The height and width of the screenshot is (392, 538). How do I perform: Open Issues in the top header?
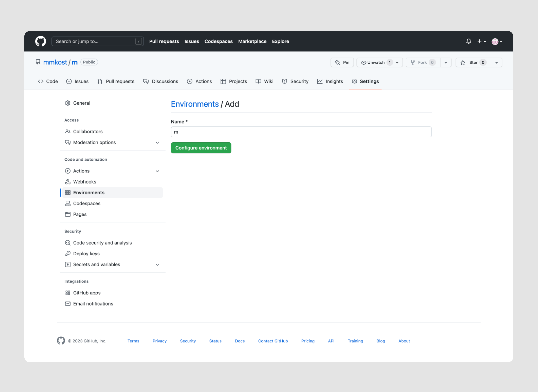coord(191,41)
